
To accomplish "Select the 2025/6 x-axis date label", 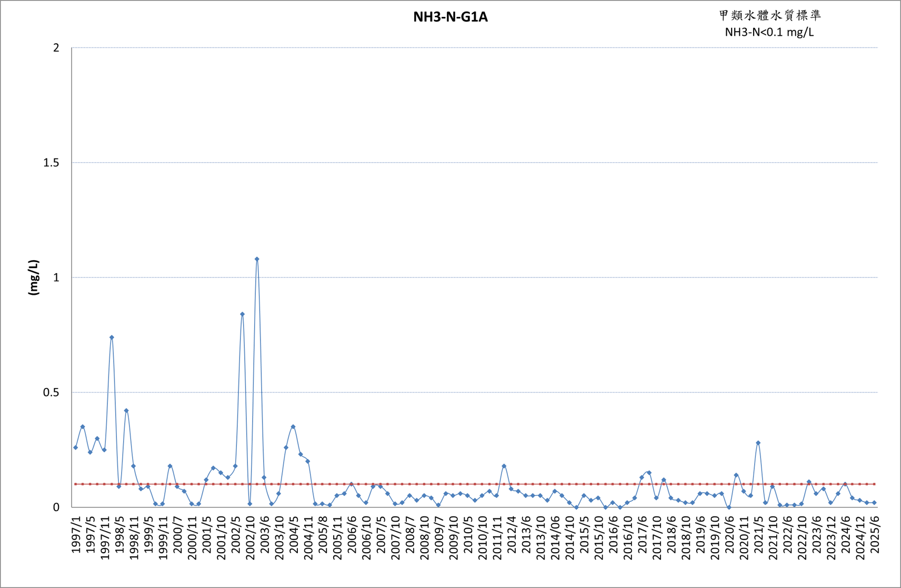I will pyautogui.click(x=875, y=534).
